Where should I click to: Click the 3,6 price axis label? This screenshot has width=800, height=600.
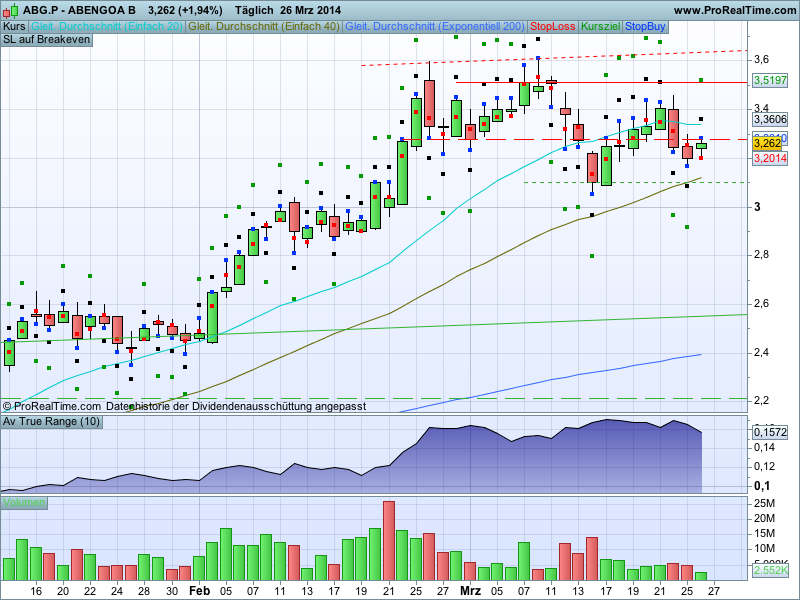click(x=761, y=60)
